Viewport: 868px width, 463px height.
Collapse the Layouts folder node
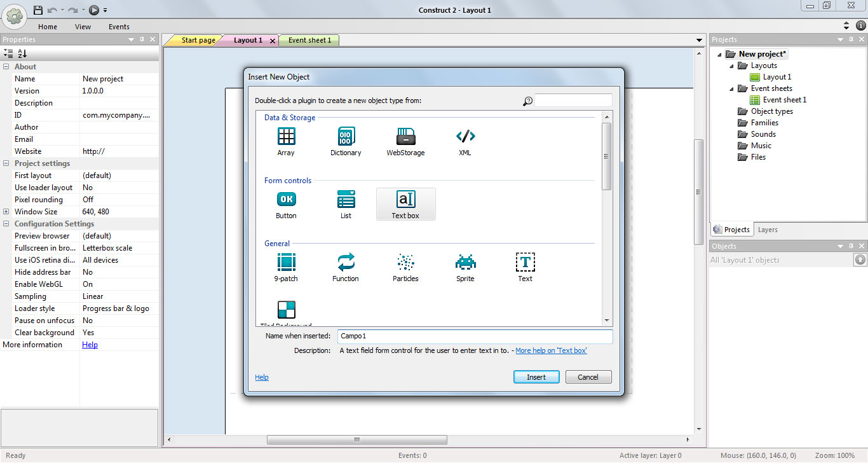tap(731, 66)
